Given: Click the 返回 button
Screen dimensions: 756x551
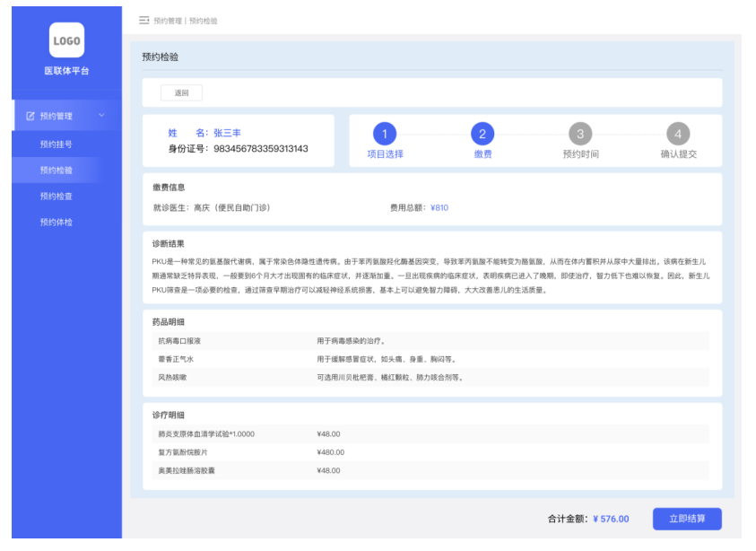Looking at the screenshot, I should pos(181,93).
